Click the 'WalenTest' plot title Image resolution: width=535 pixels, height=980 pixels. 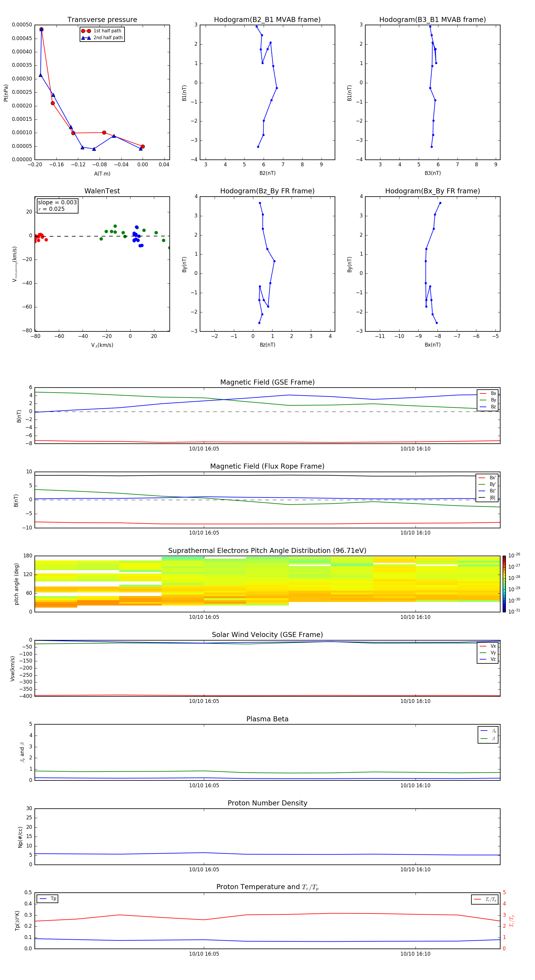[x=102, y=191]
